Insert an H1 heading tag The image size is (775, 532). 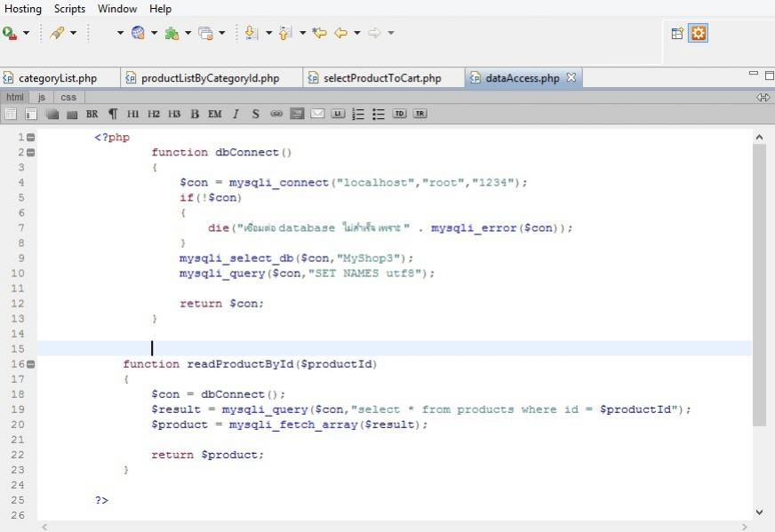(133, 114)
